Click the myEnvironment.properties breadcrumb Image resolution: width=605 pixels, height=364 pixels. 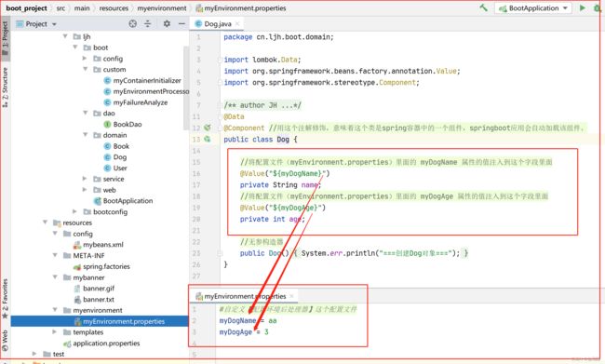coord(241,8)
